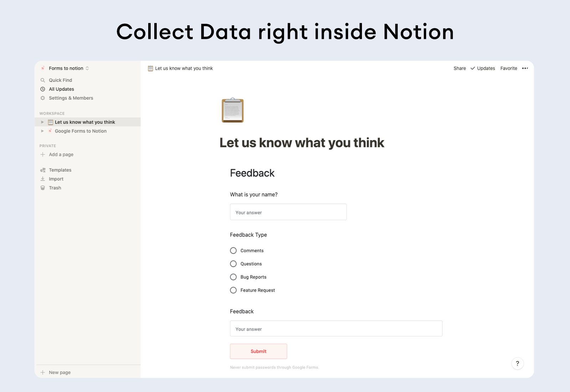Open the page options ellipsis menu
Viewport: 570px width, 392px height.
525,68
